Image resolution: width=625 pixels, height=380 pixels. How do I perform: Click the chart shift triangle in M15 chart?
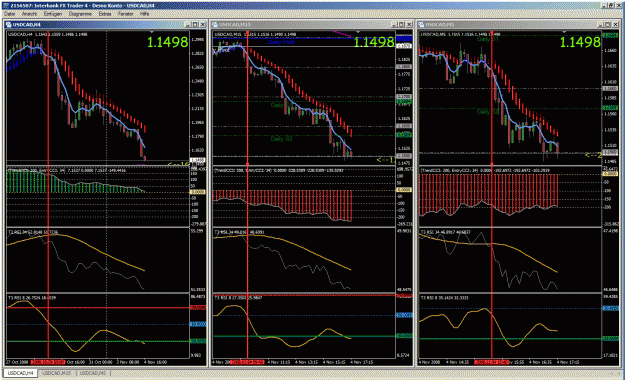(358, 32)
